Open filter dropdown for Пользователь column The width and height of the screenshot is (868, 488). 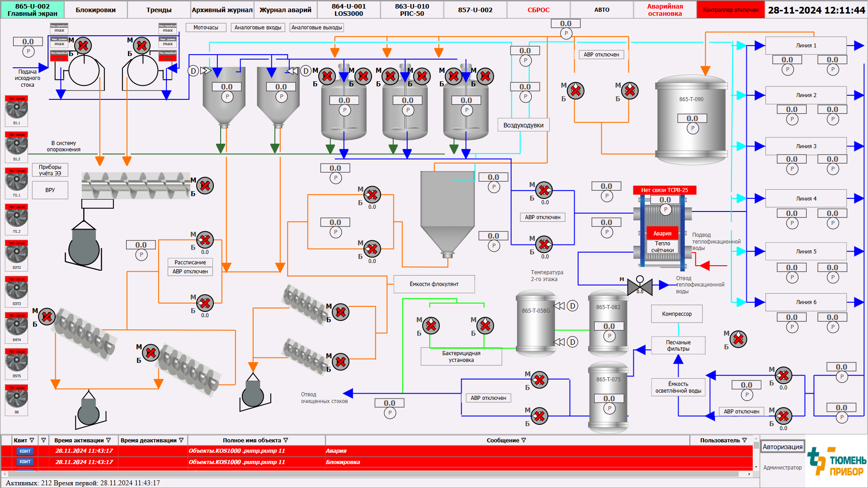pyautogui.click(x=745, y=440)
